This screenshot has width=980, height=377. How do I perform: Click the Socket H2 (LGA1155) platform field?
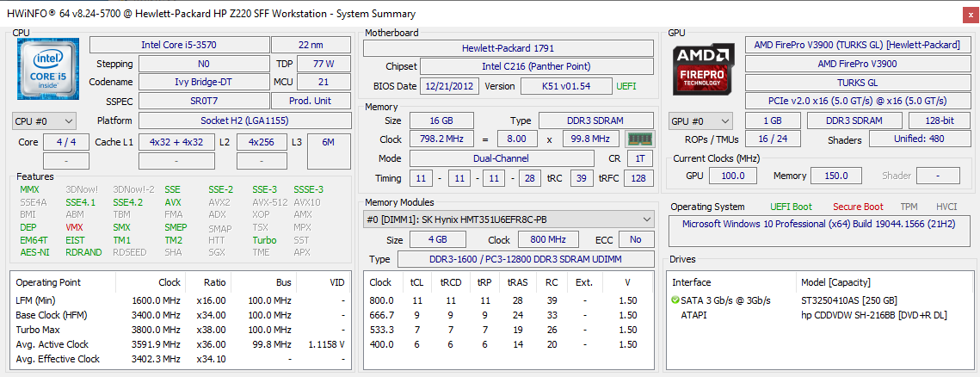(x=244, y=121)
